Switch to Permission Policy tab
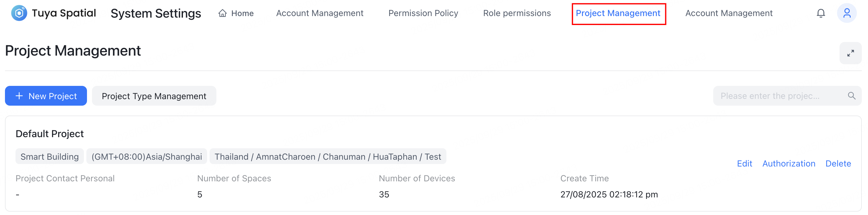868x215 pixels. click(x=423, y=13)
